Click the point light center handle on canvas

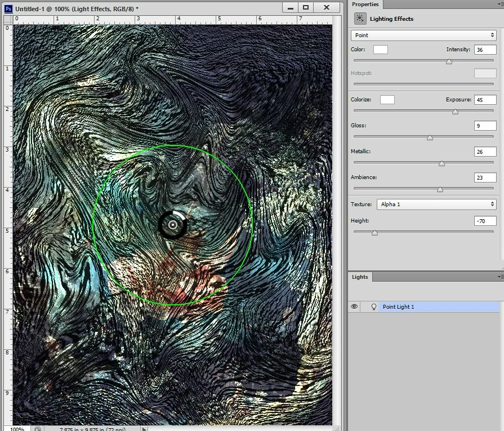(x=173, y=225)
